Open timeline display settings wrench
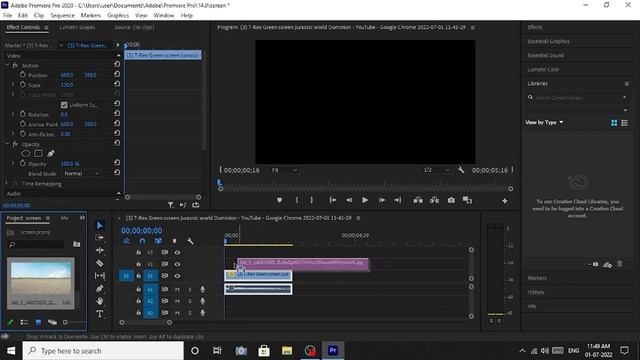Viewport: 640px width, 360px height. (190, 241)
